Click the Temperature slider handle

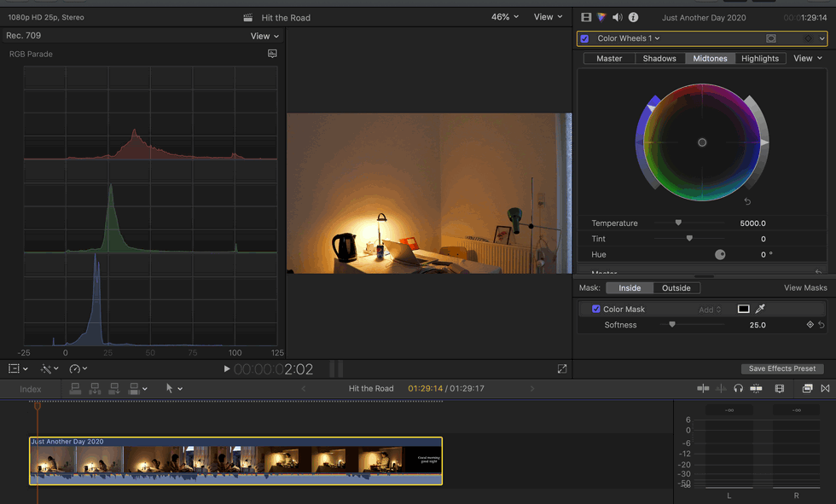click(x=678, y=223)
